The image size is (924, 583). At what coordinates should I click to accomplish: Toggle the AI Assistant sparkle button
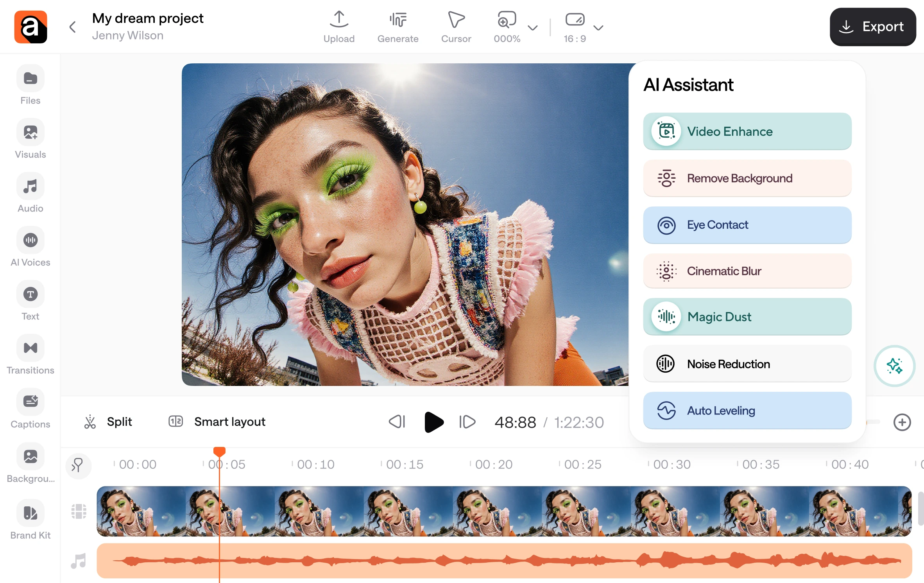(x=894, y=366)
